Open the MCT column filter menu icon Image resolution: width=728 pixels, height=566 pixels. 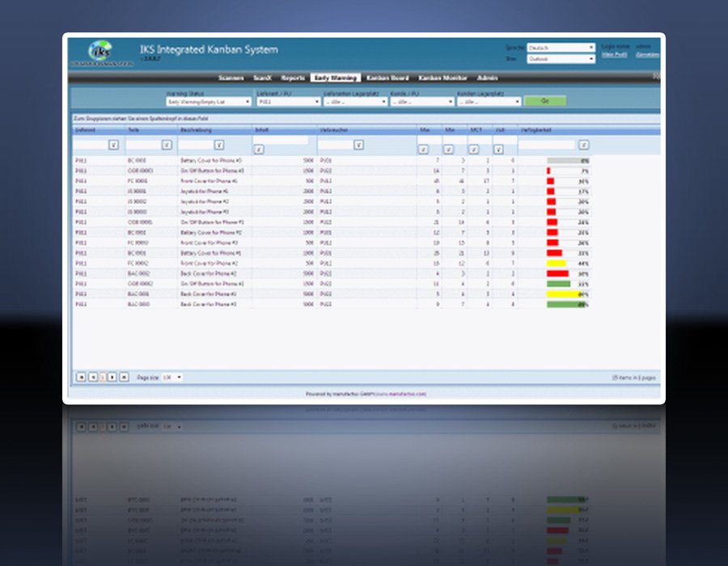pos(473,150)
